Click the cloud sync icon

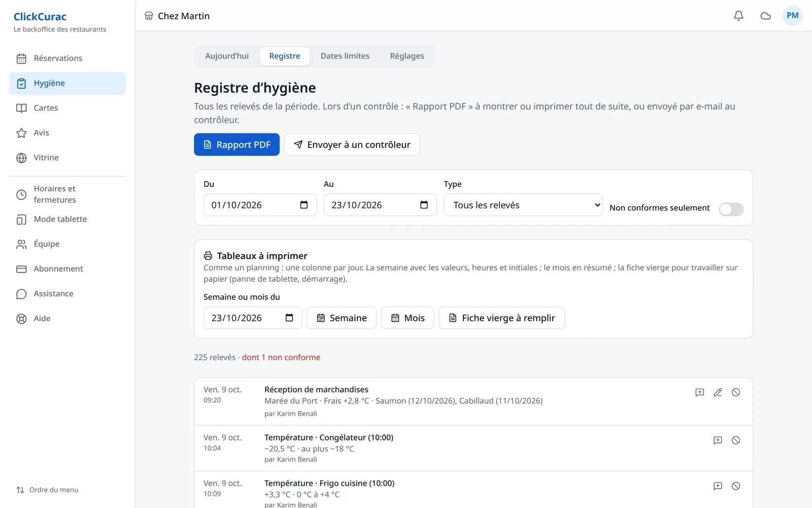click(x=766, y=16)
